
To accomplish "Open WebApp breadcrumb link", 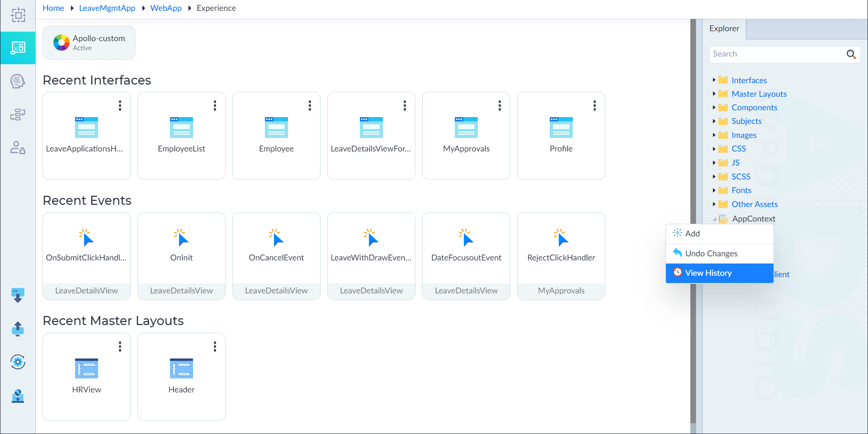I will point(166,8).
